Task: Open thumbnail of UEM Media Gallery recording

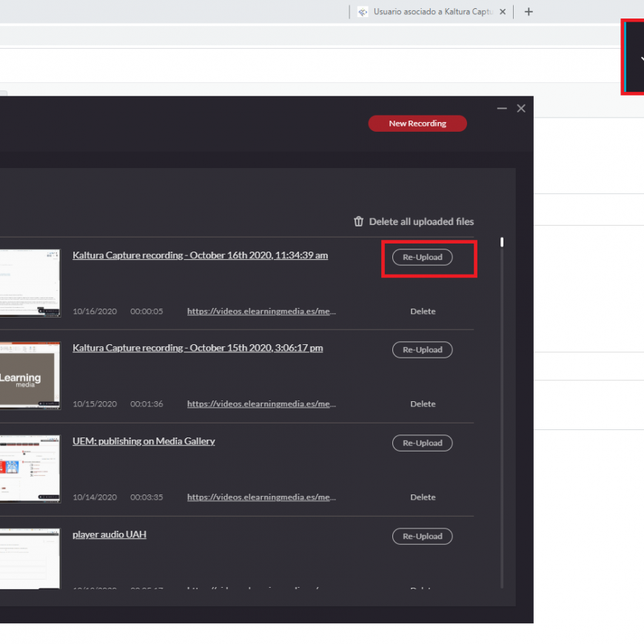Action: (30, 469)
